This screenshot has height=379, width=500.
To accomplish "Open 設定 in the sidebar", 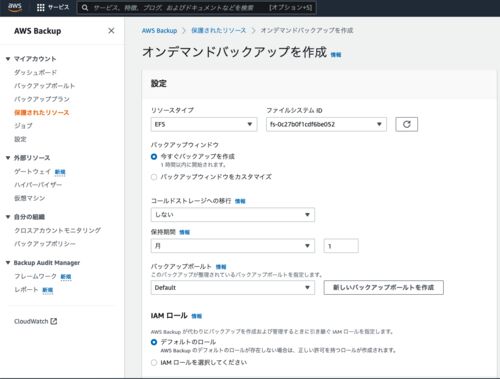I will pyautogui.click(x=20, y=139).
